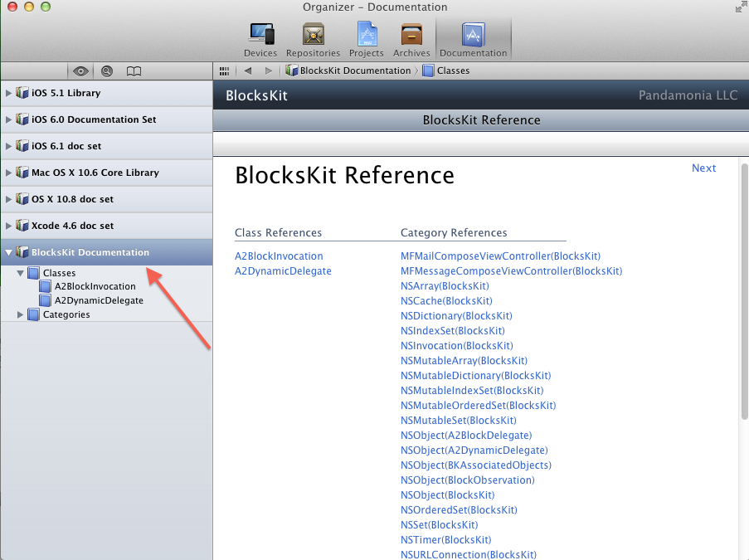This screenshot has height=560, width=749.
Task: Open the Archives organizer tab
Action: pyautogui.click(x=411, y=40)
